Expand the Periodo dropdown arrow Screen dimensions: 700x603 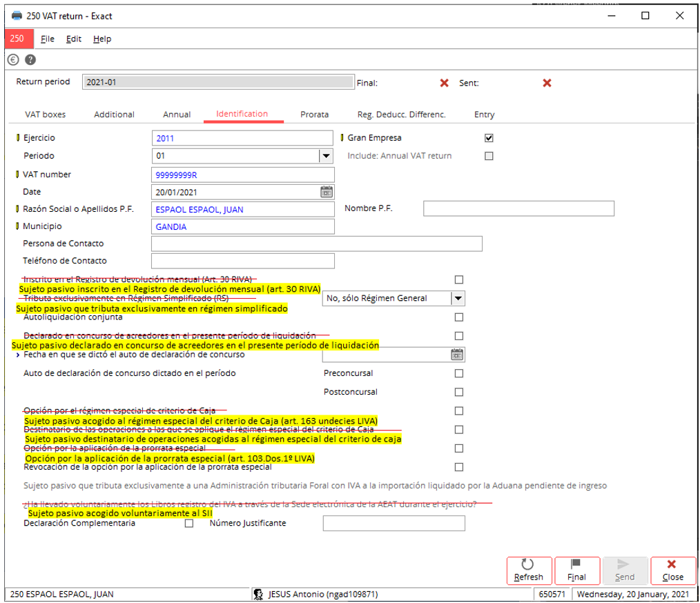click(x=327, y=156)
